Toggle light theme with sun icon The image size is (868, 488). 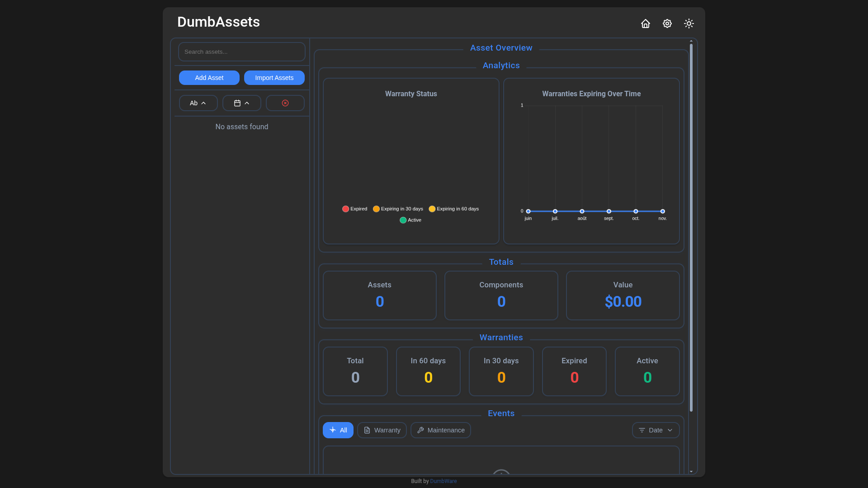pos(689,23)
